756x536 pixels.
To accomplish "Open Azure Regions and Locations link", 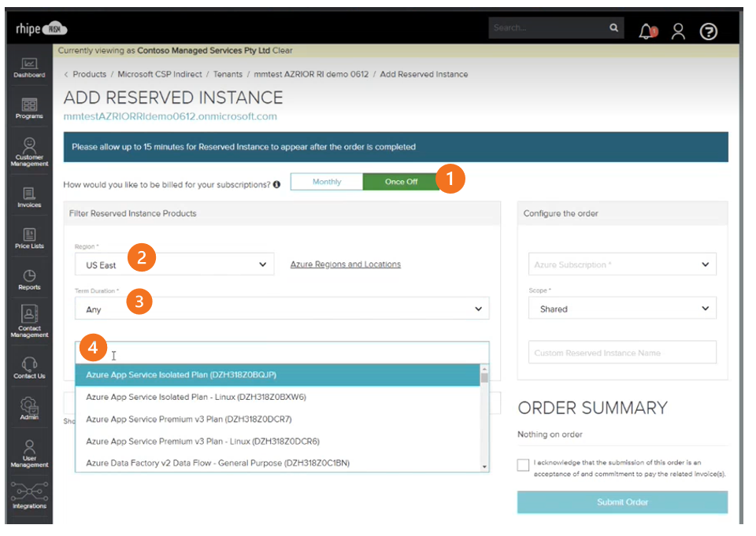I will coord(345,264).
